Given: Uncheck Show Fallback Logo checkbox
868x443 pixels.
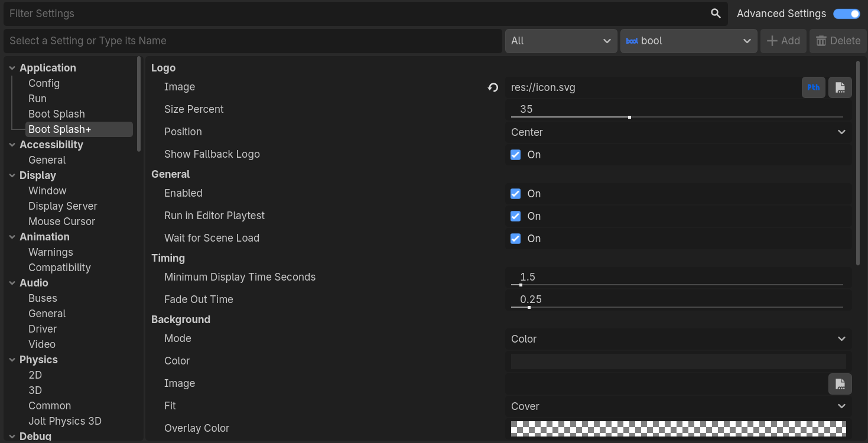Looking at the screenshot, I should point(516,155).
